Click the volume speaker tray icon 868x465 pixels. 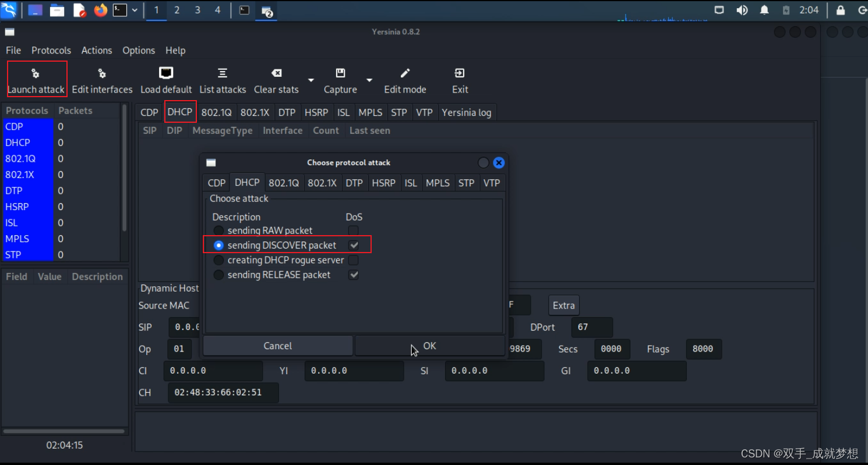click(742, 10)
